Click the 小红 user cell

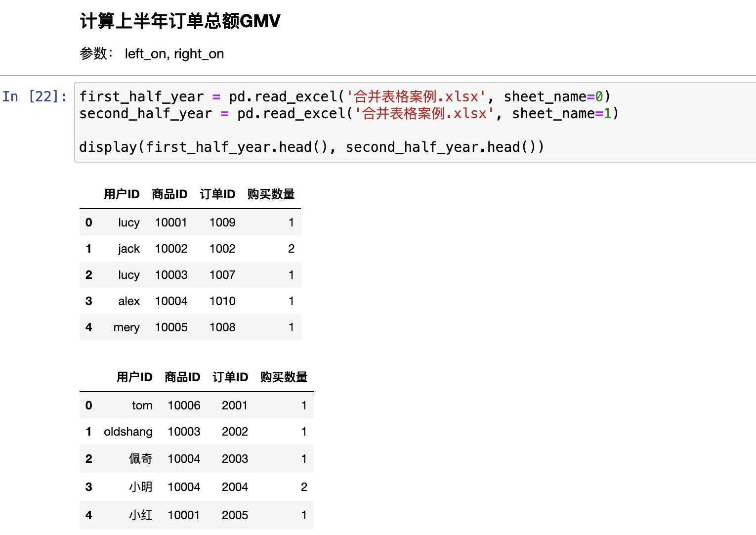pyautogui.click(x=140, y=515)
